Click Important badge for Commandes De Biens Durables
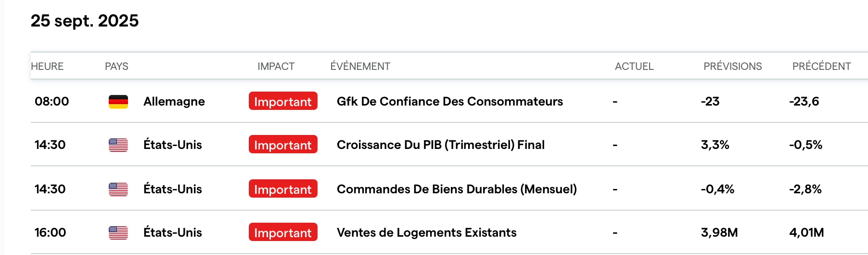Image resolution: width=868 pixels, height=255 pixels. 283,189
